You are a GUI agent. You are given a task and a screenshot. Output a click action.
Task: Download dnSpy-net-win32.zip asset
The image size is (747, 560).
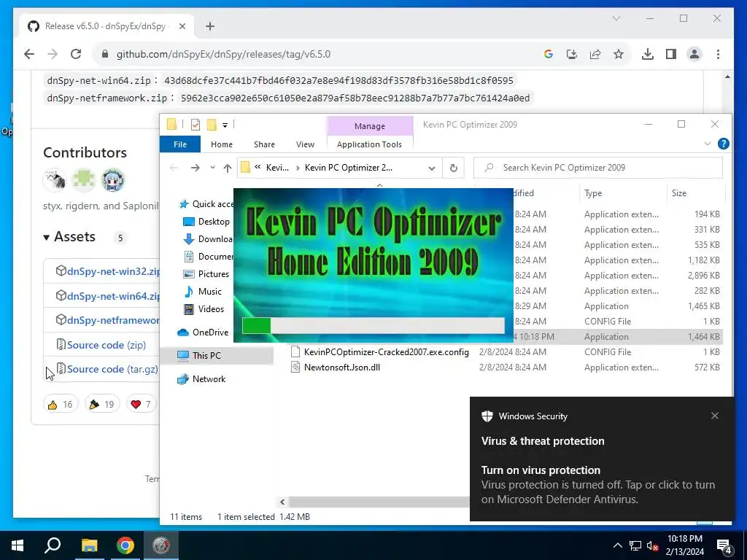pos(113,271)
